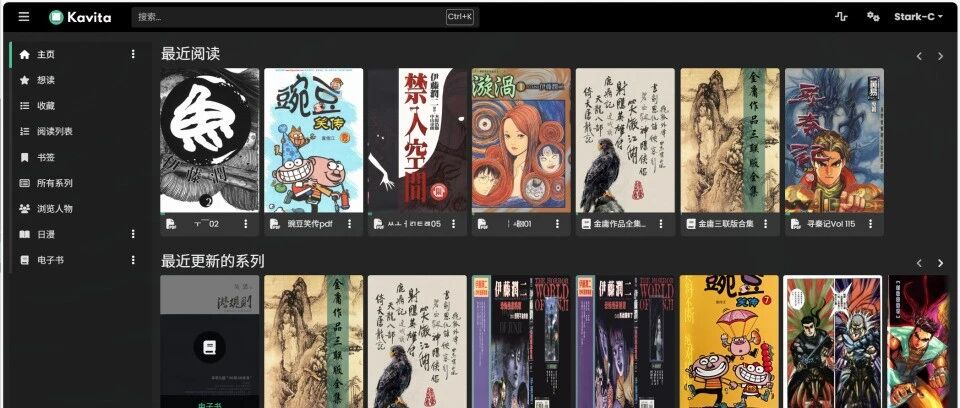Open the 寻秦记Vol 115 cover
The height and width of the screenshot is (408, 960).
pyautogui.click(x=834, y=140)
